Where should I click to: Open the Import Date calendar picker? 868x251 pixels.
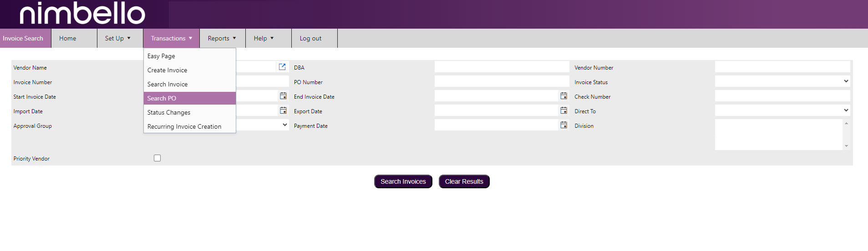283,110
